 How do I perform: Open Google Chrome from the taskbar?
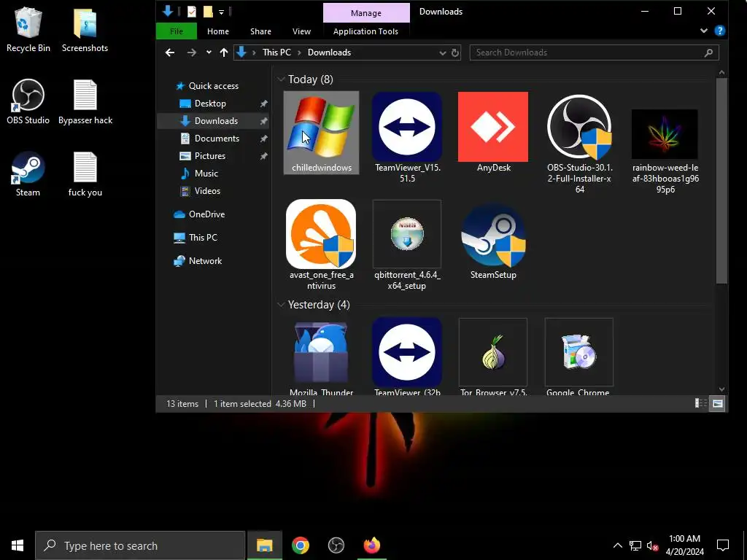point(300,545)
